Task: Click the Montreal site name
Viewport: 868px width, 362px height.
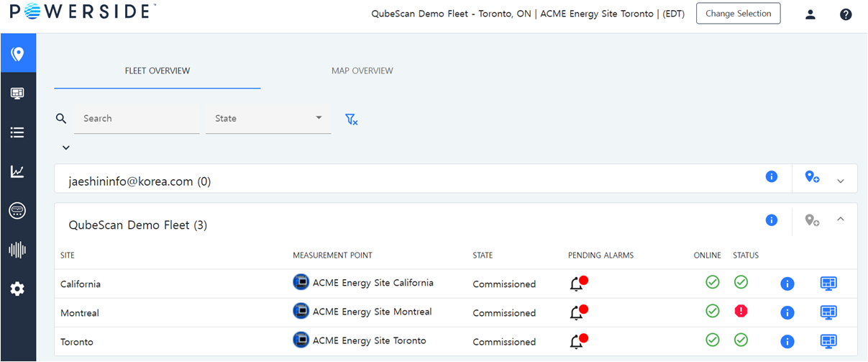Action: 80,313
